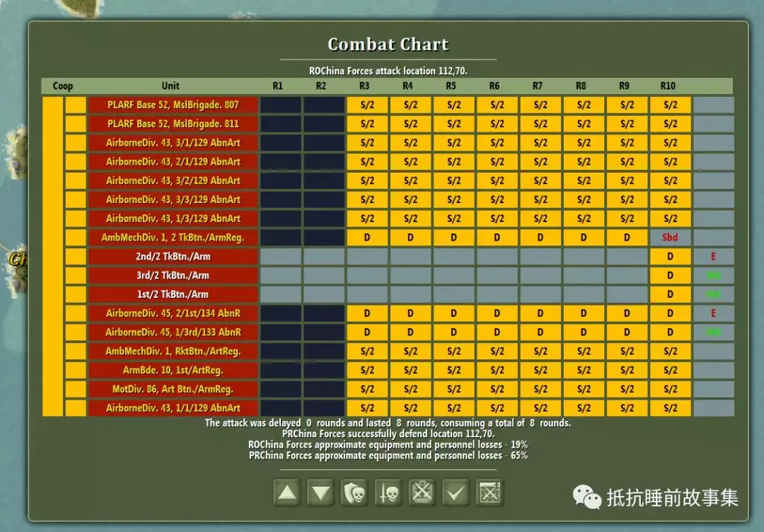764x532 pixels.
Task: Click R10 D cell for 2nd/2 TkBtn./Arm
Action: (670, 257)
